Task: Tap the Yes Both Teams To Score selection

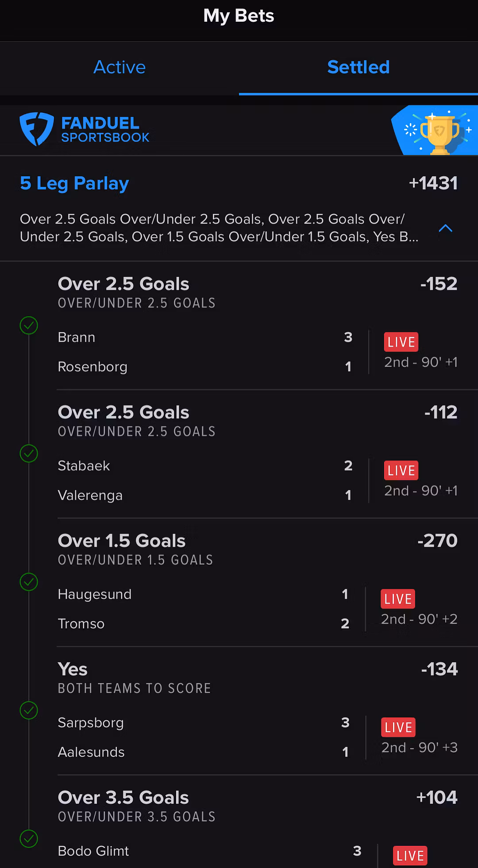Action: 73,670
